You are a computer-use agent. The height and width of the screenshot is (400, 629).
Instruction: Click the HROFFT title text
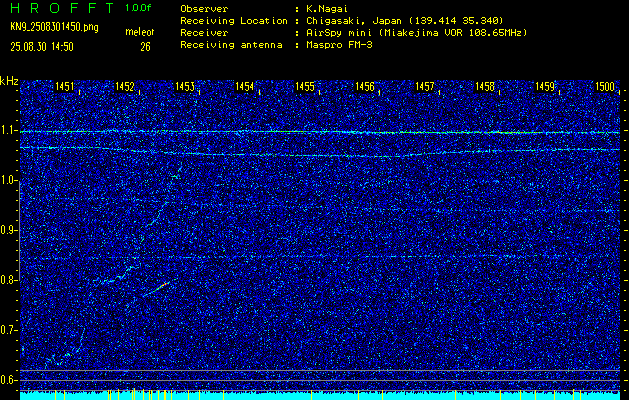[x=63, y=8]
